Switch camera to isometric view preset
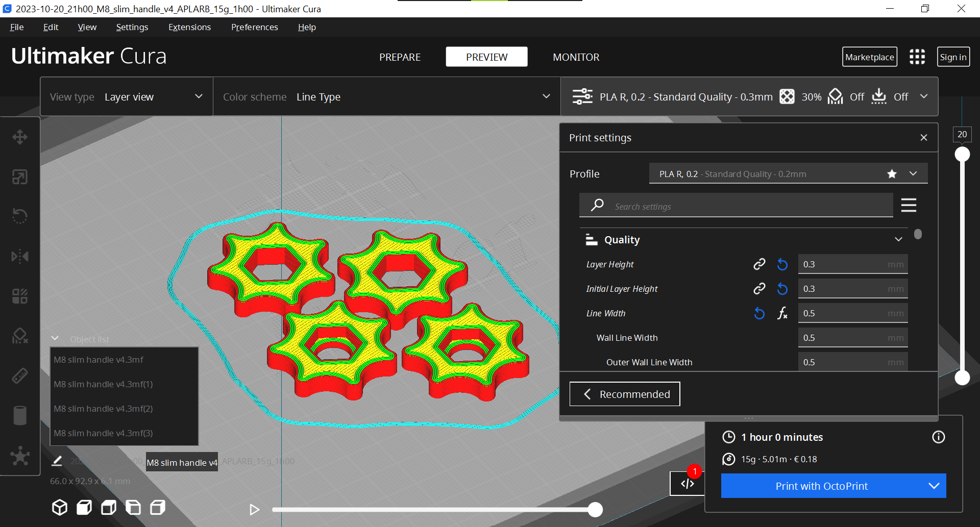980x527 pixels. click(60, 507)
